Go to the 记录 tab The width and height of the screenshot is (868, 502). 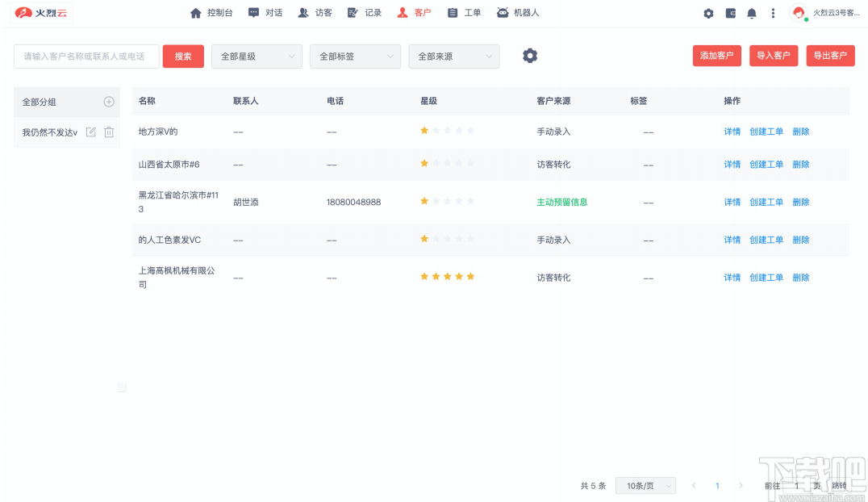click(365, 13)
